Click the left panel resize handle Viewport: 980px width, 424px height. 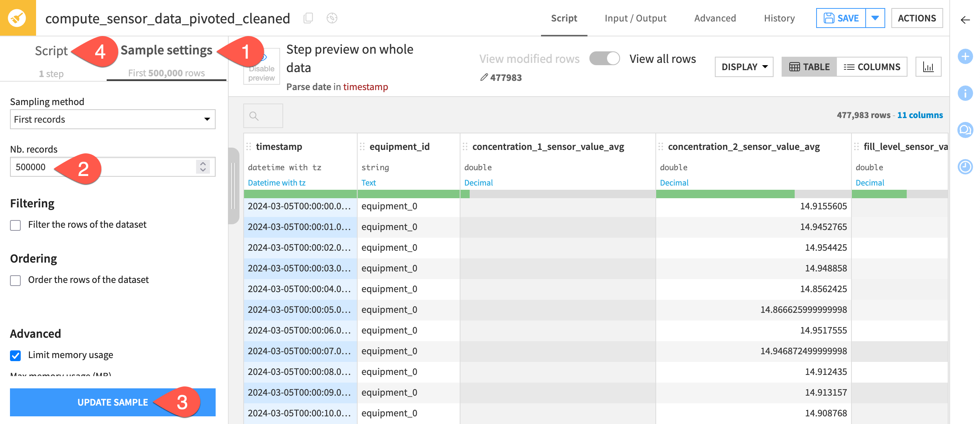click(233, 186)
